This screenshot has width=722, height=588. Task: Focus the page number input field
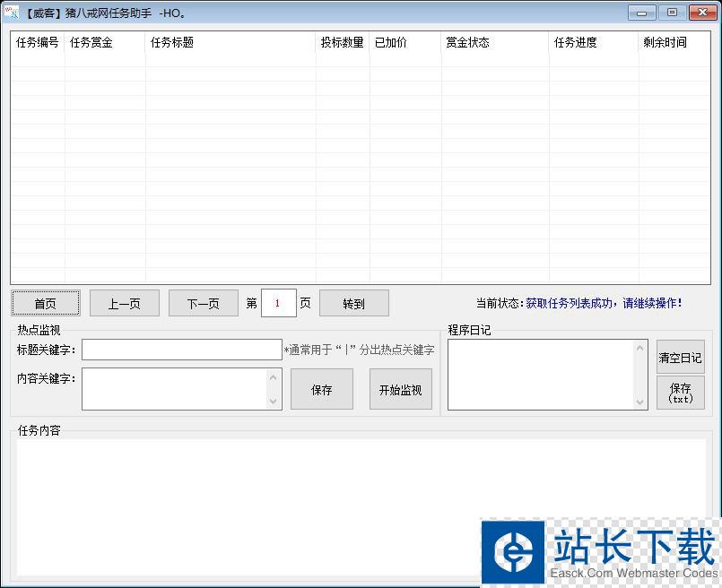[x=278, y=303]
